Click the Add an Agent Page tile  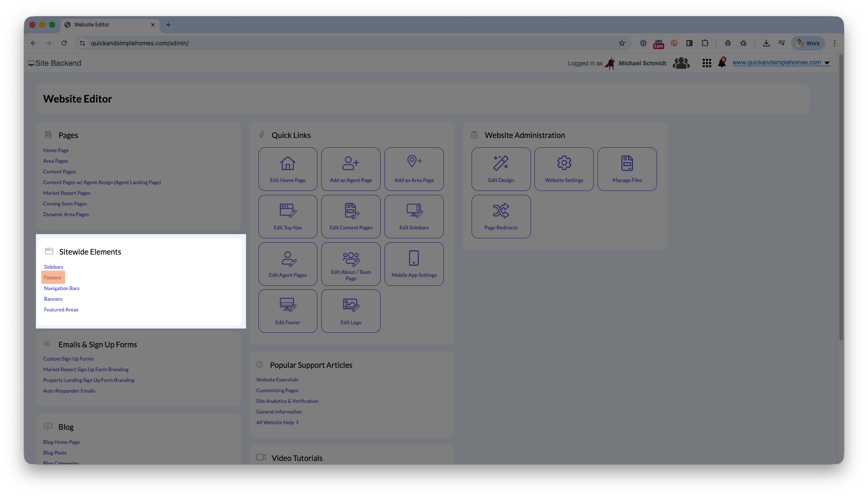(351, 169)
